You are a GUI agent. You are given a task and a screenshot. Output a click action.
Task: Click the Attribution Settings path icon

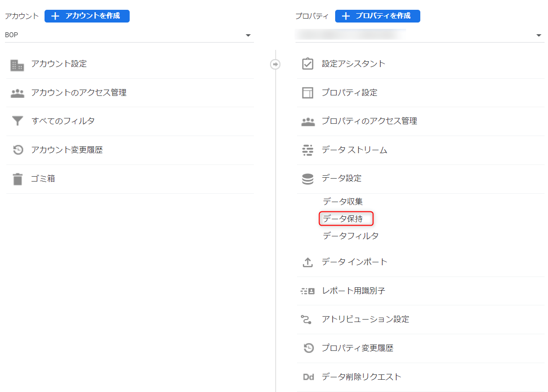[x=306, y=319]
